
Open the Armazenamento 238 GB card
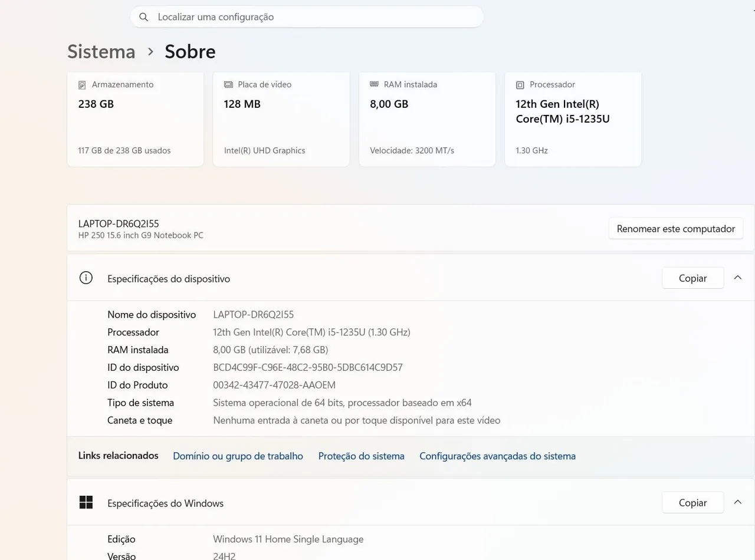pos(136,119)
